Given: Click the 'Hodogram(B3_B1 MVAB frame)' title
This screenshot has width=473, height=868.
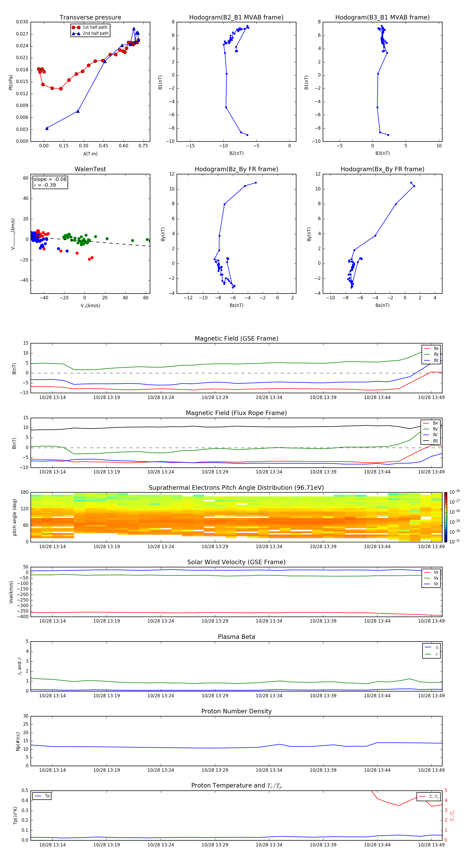Looking at the screenshot, I should click(382, 18).
